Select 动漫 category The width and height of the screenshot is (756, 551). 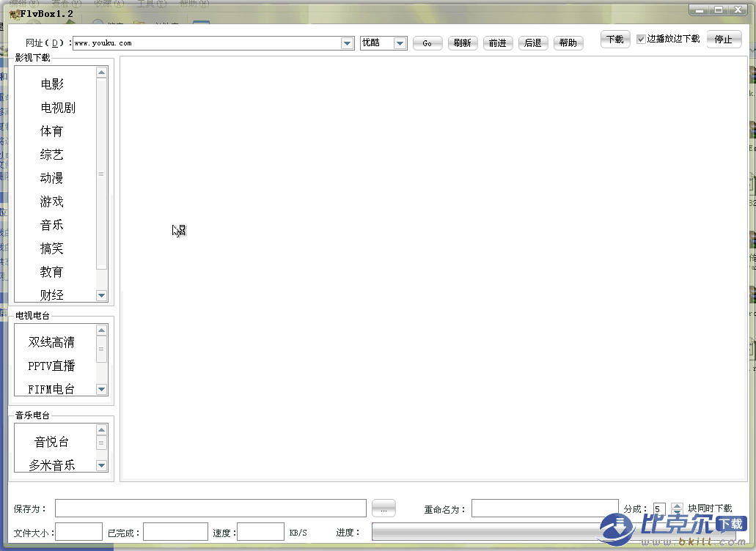[x=51, y=178]
